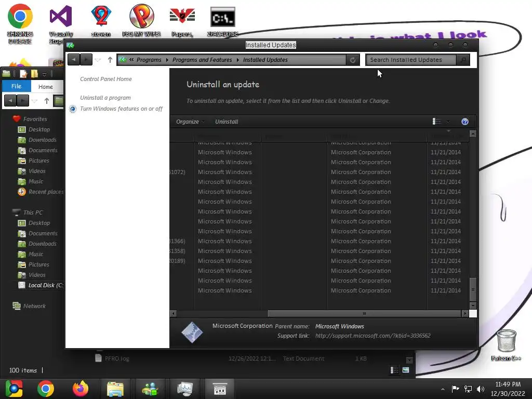Open the steven desktop icon
The height and width of the screenshot is (399, 532).
tap(101, 20)
